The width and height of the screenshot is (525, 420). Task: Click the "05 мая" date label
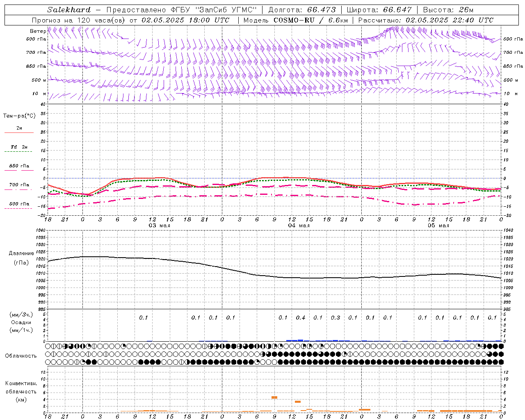(x=438, y=226)
